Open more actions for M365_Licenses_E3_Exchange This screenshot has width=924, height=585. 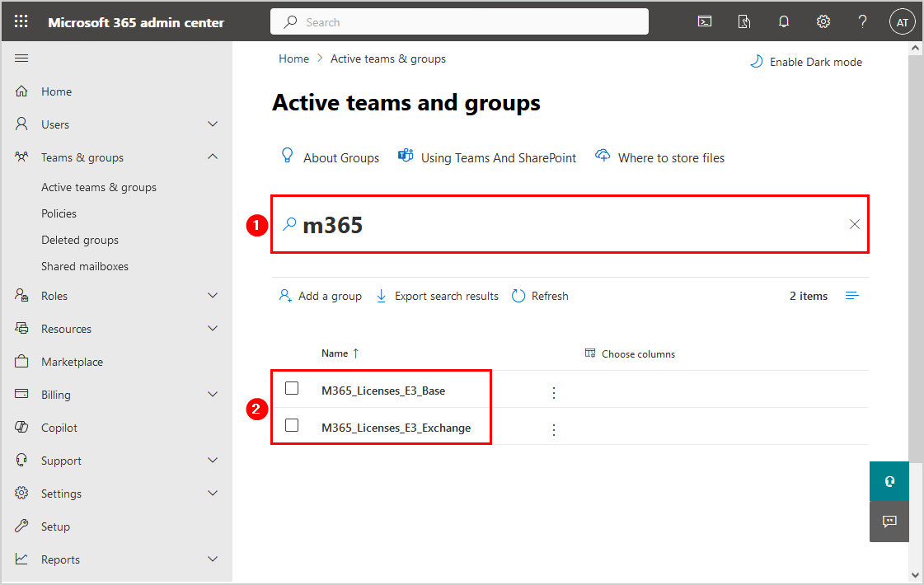[x=553, y=430]
